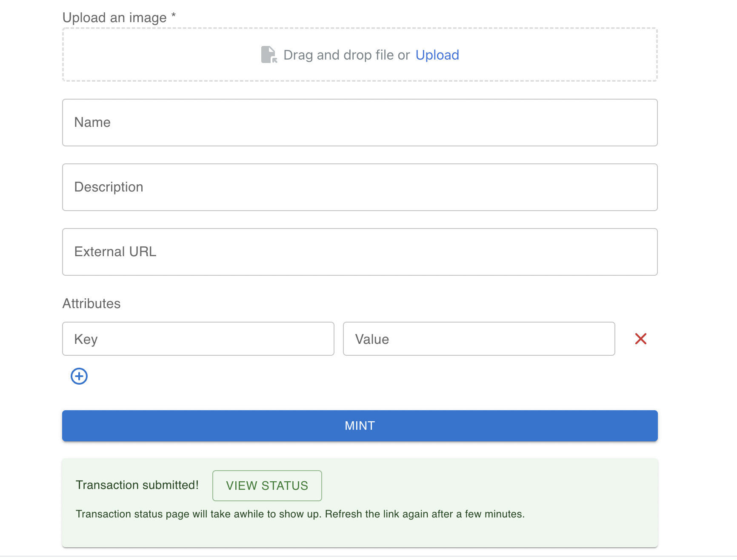Select the External URL text box

click(x=360, y=252)
